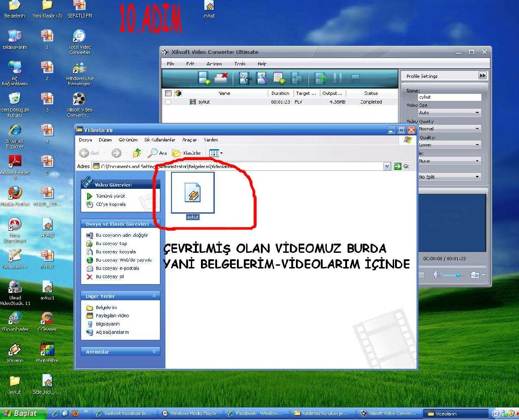The image size is (519, 420).
Task: Open Adobe Reader 9 desktop icon
Action: (x=15, y=167)
